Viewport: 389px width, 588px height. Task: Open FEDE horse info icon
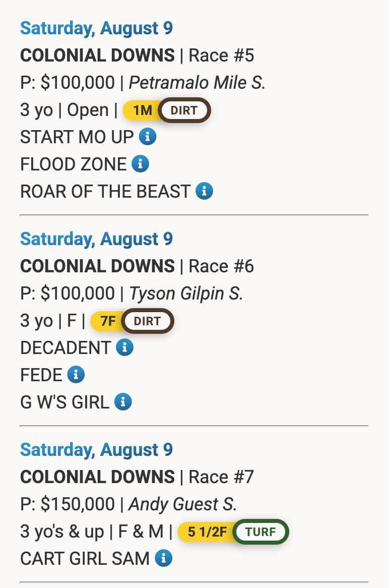(x=76, y=375)
